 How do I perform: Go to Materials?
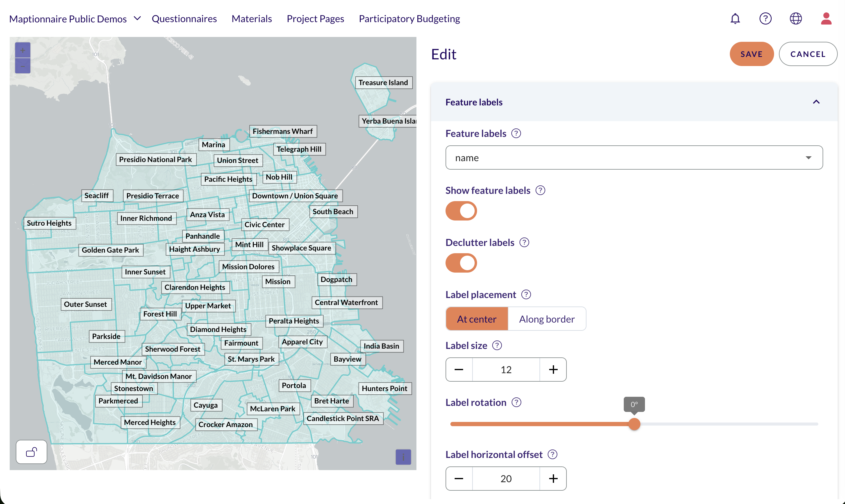click(252, 19)
